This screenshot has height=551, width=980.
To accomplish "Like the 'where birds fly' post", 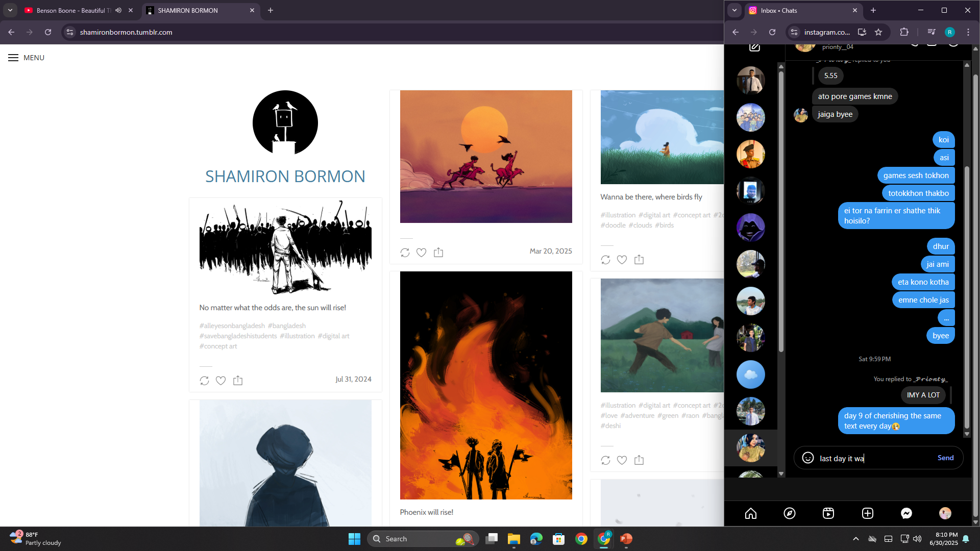I will coord(622,260).
